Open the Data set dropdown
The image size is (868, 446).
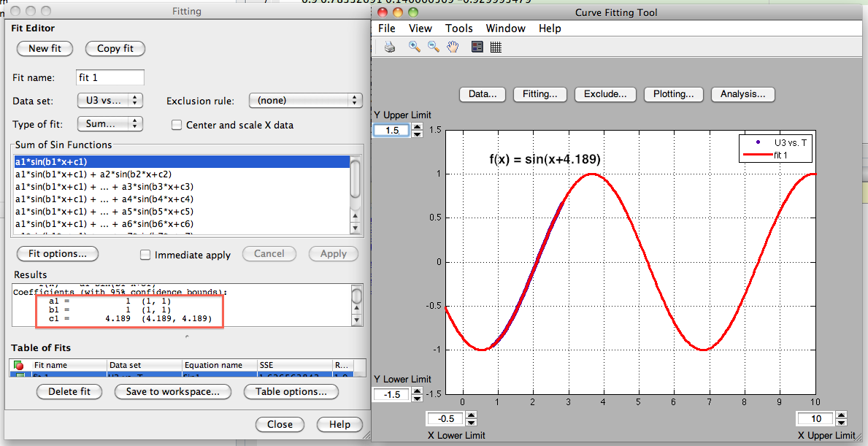pyautogui.click(x=110, y=100)
